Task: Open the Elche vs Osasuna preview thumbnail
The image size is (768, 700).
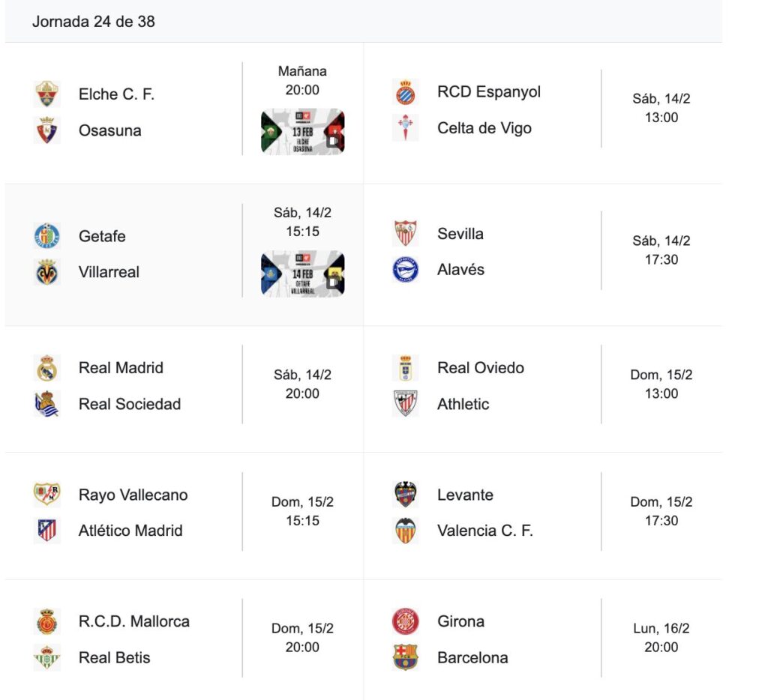Action: (x=302, y=132)
